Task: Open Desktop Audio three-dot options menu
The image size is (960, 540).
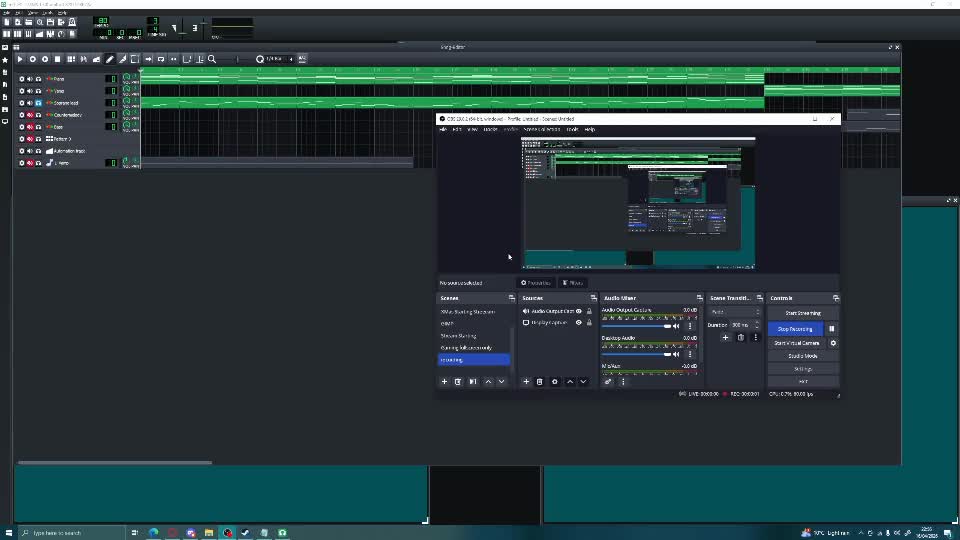Action: tap(689, 354)
